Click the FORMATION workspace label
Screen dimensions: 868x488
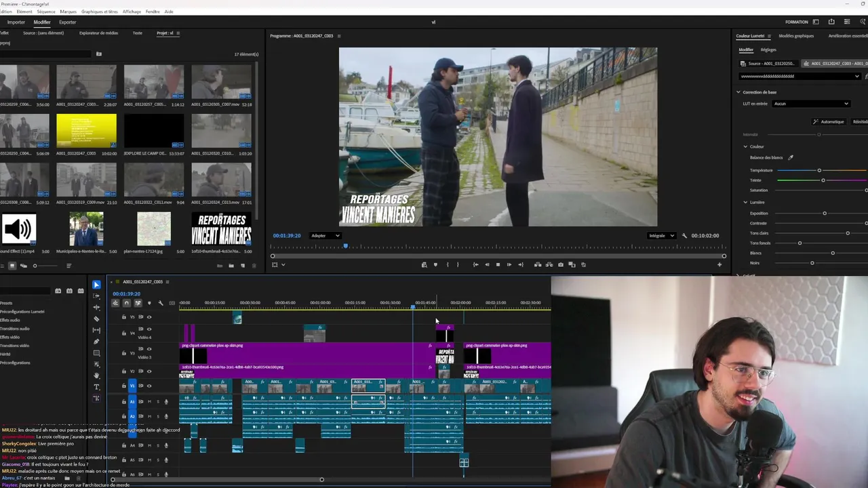point(797,22)
